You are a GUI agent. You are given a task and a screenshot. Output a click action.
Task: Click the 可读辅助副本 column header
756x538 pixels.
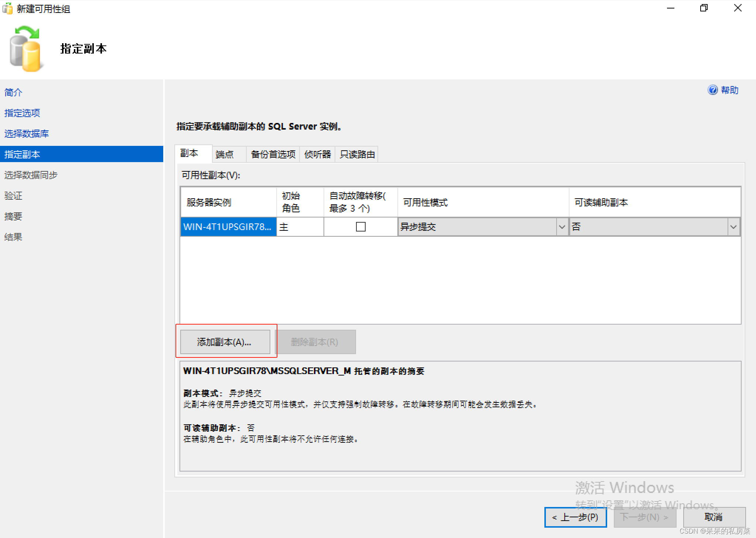(x=654, y=202)
